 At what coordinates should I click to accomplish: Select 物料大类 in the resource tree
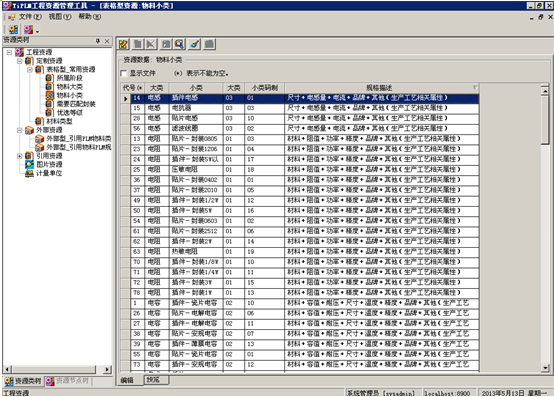[x=70, y=87]
